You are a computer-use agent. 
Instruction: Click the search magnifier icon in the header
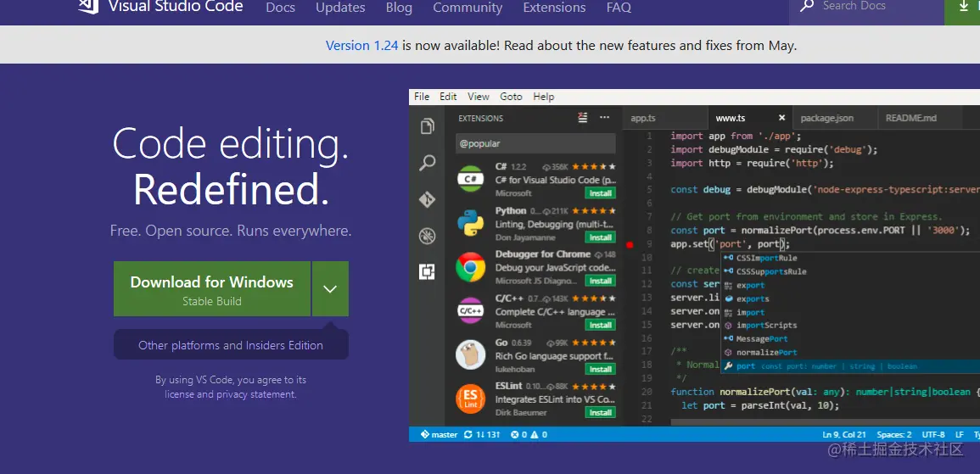pos(807,6)
